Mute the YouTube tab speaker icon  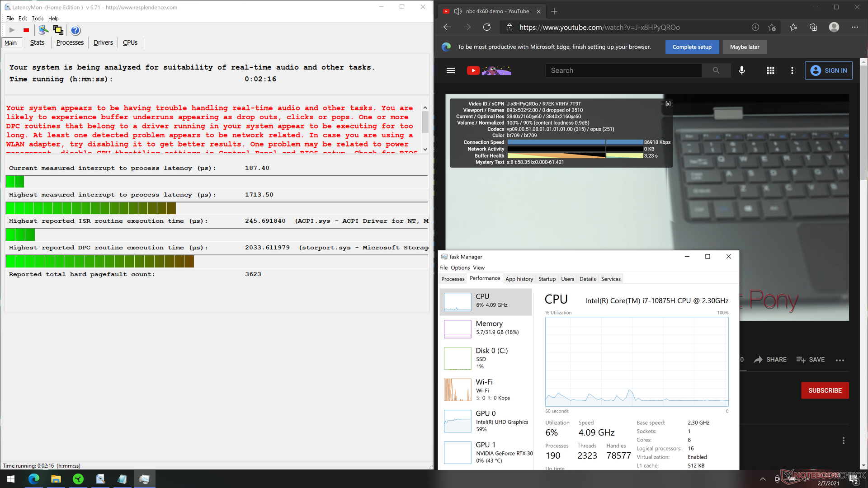pos(458,11)
